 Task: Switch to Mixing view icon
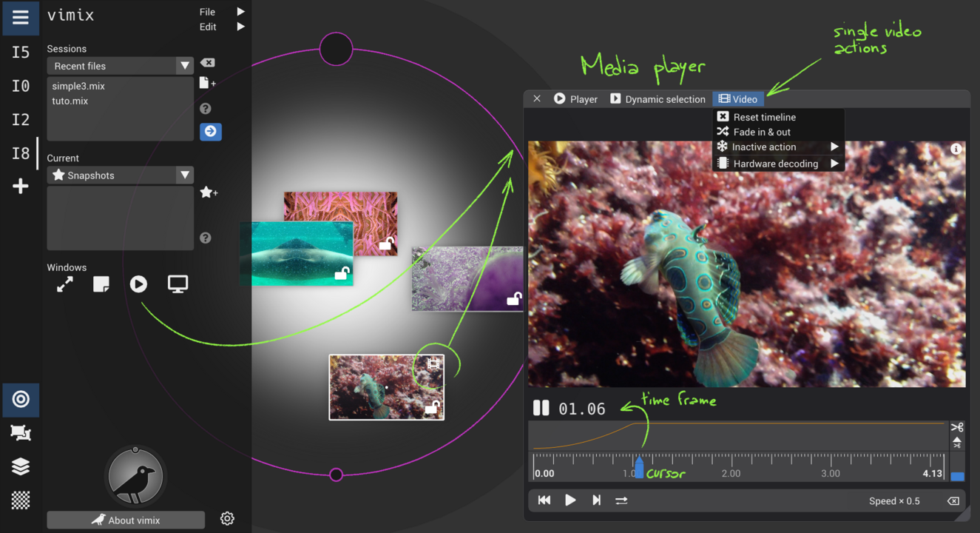21,400
